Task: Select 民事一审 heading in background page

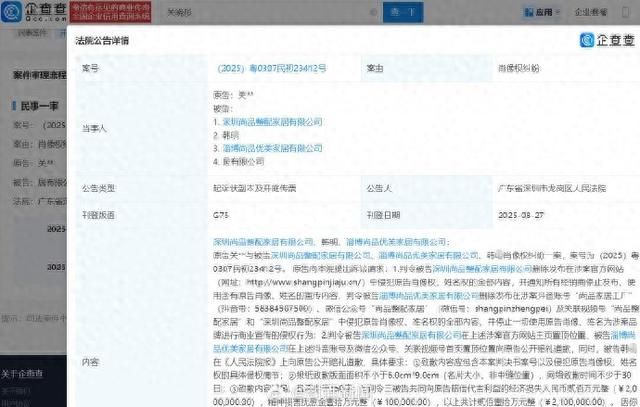Action: pyautogui.click(x=39, y=106)
